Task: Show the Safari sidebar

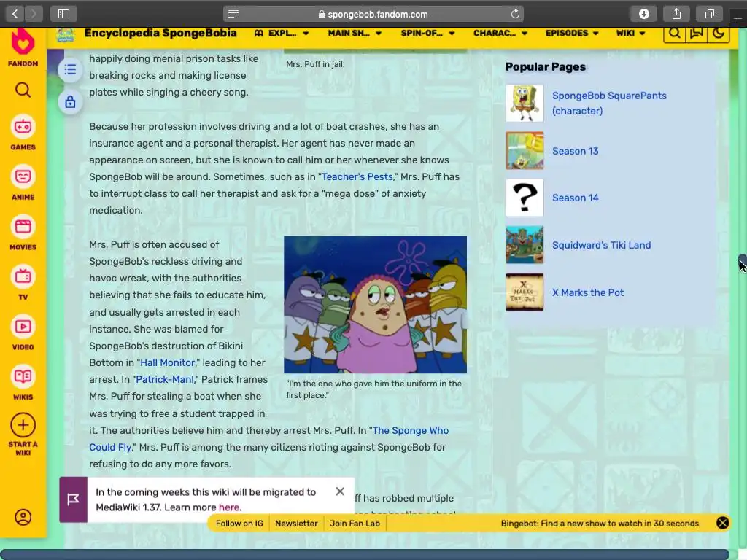Action: (x=63, y=14)
